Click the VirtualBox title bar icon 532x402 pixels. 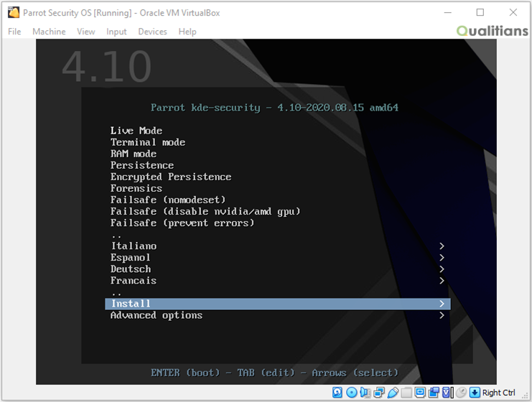[14, 12]
